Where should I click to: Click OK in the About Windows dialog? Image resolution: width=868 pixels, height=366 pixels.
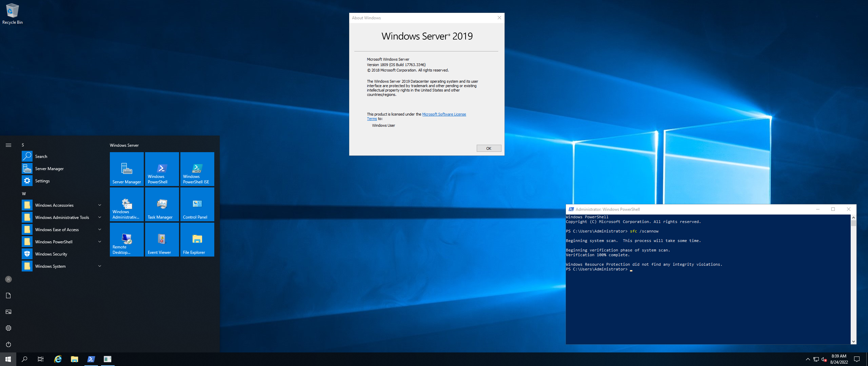pyautogui.click(x=489, y=148)
